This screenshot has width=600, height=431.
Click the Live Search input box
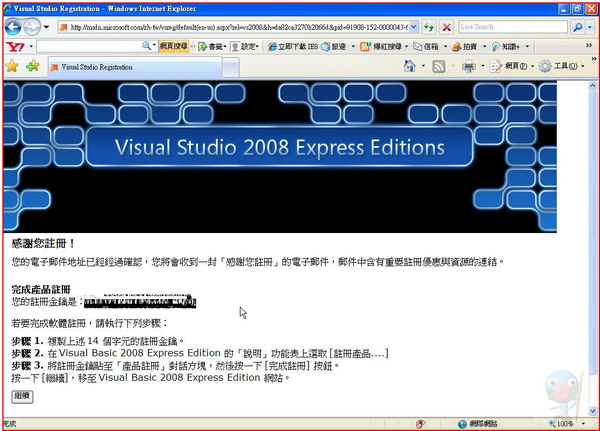513,27
